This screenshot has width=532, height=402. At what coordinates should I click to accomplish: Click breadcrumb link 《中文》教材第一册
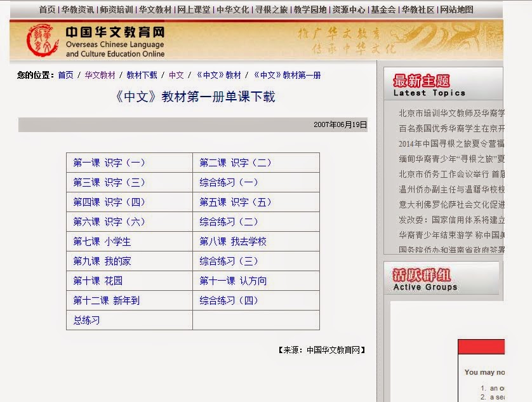tap(287, 75)
